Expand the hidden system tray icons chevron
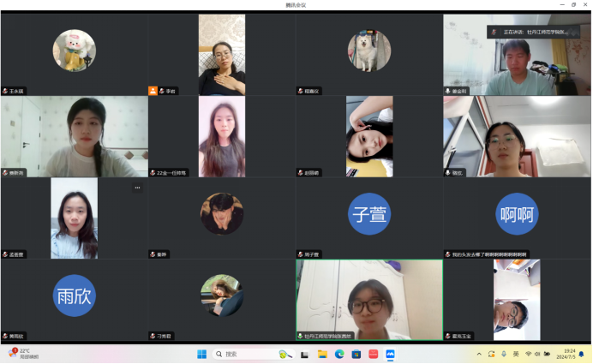This screenshot has height=364, width=593. click(x=479, y=354)
